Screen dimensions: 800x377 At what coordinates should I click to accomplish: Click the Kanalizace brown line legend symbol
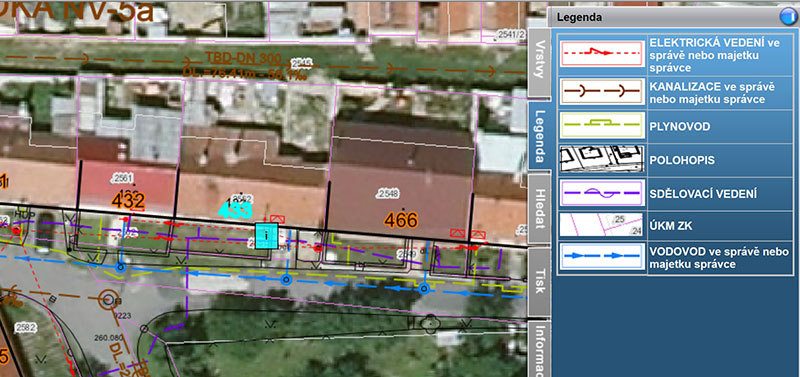point(601,91)
